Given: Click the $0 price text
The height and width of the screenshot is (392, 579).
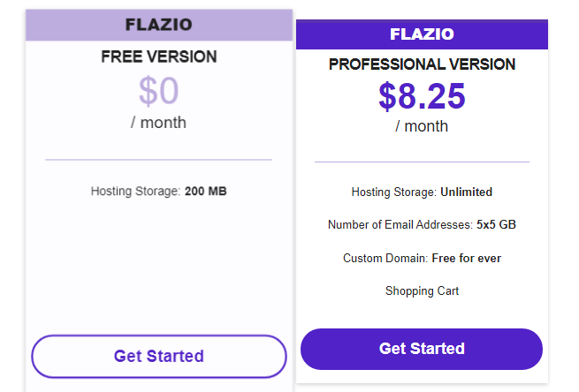Looking at the screenshot, I should (159, 91).
